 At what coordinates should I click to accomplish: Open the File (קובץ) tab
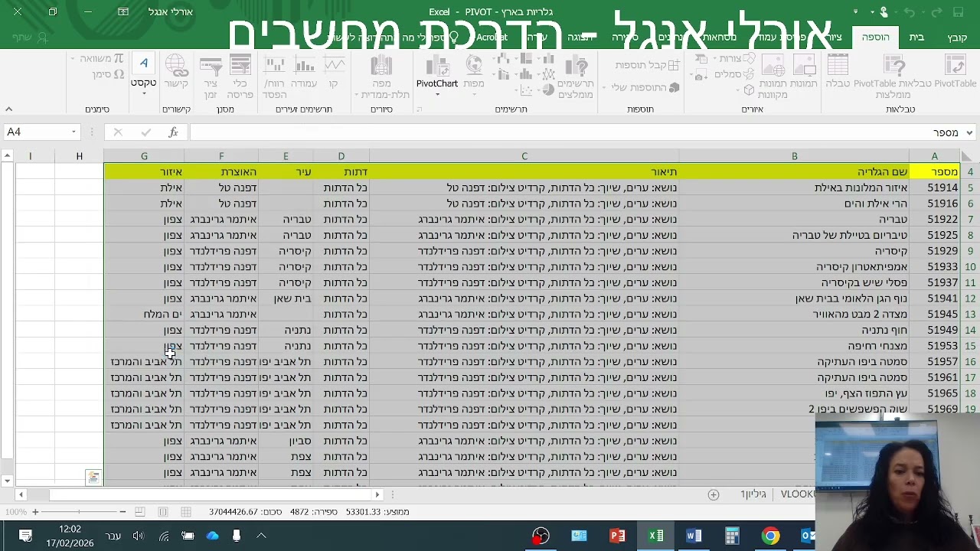pos(957,37)
